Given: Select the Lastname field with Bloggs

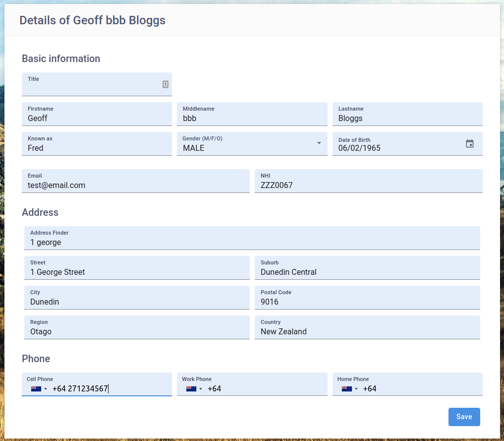Looking at the screenshot, I should pyautogui.click(x=407, y=119).
